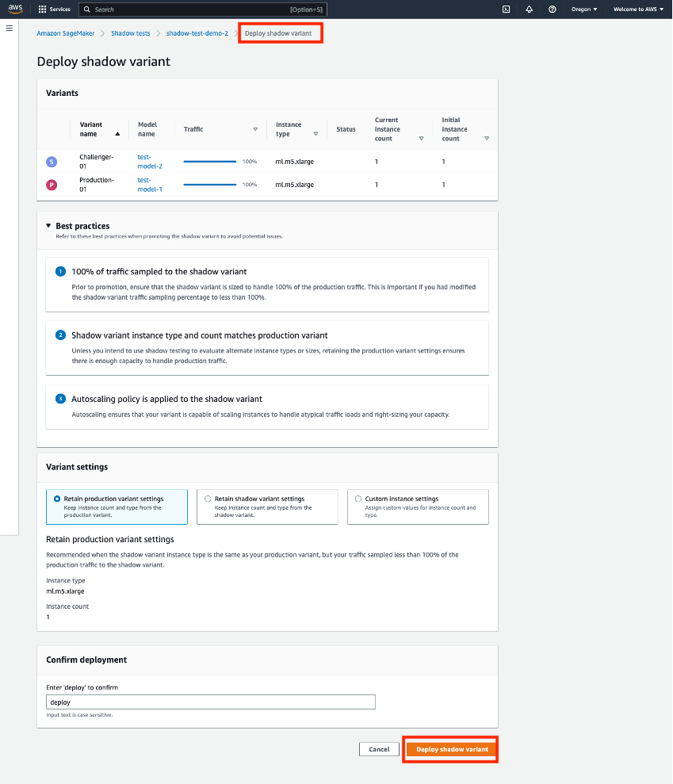Screen dimensions: 673x784
Task: Open the Oregon region dropdown
Action: point(585,10)
